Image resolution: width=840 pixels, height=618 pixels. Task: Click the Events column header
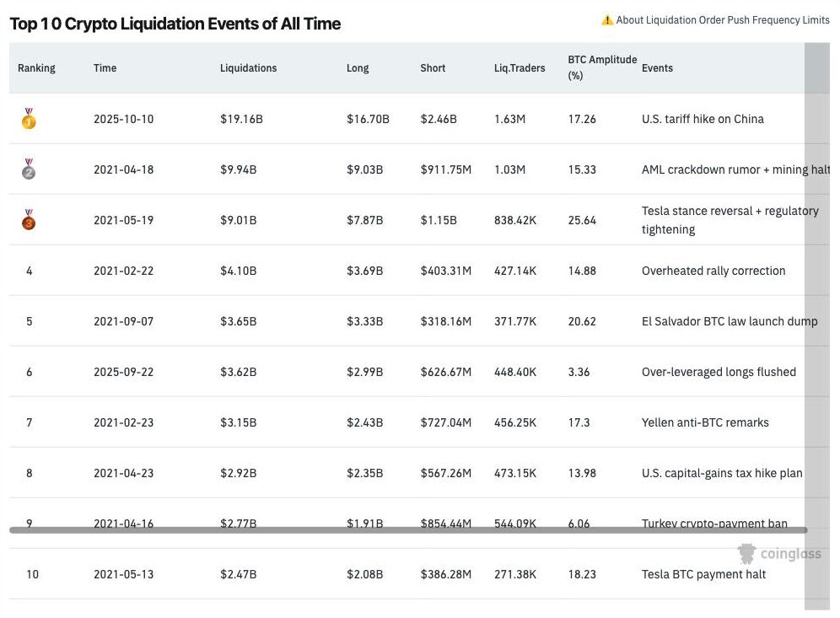[657, 68]
